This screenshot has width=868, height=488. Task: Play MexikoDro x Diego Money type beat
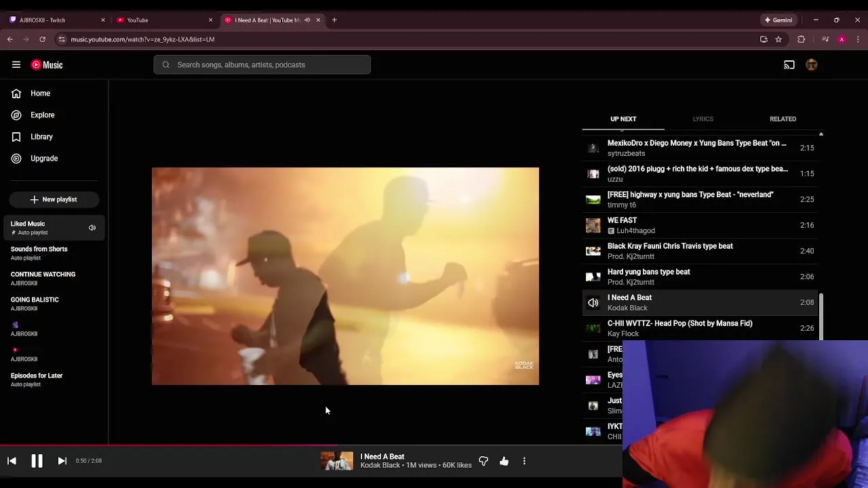700,148
